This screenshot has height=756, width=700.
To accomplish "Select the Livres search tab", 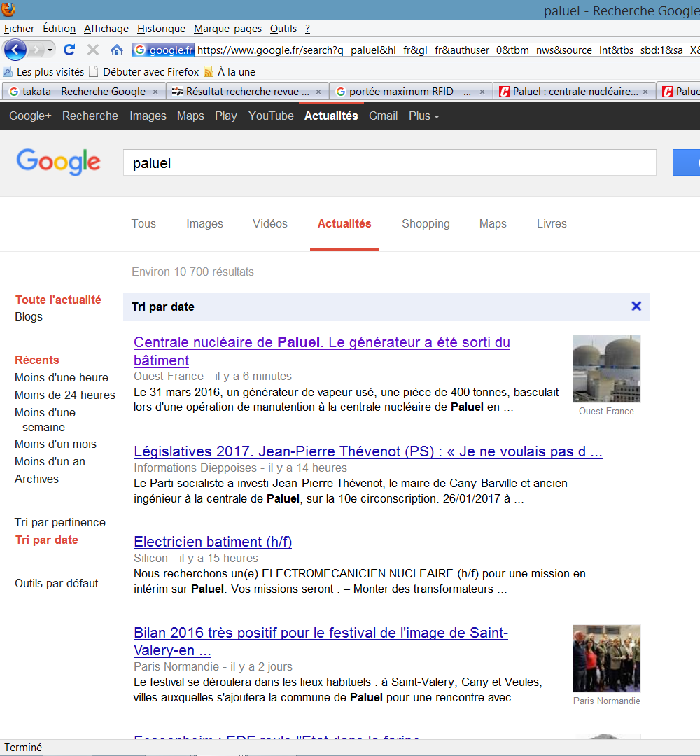I will [552, 224].
